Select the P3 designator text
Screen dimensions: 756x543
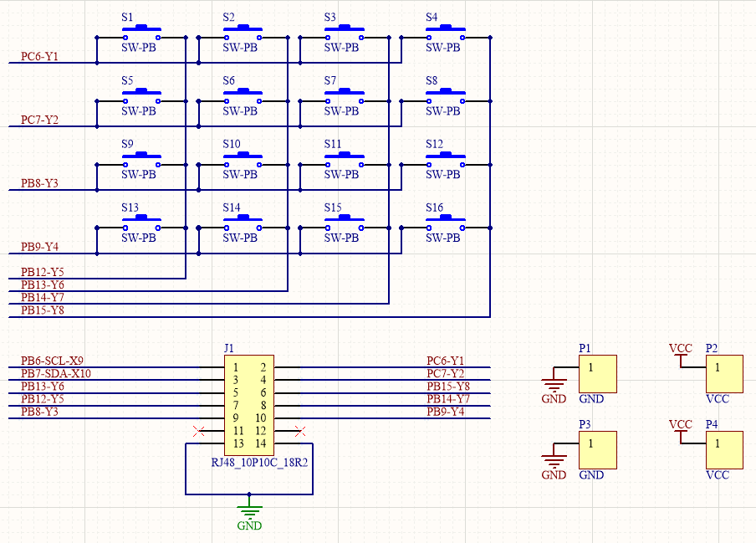tap(585, 424)
